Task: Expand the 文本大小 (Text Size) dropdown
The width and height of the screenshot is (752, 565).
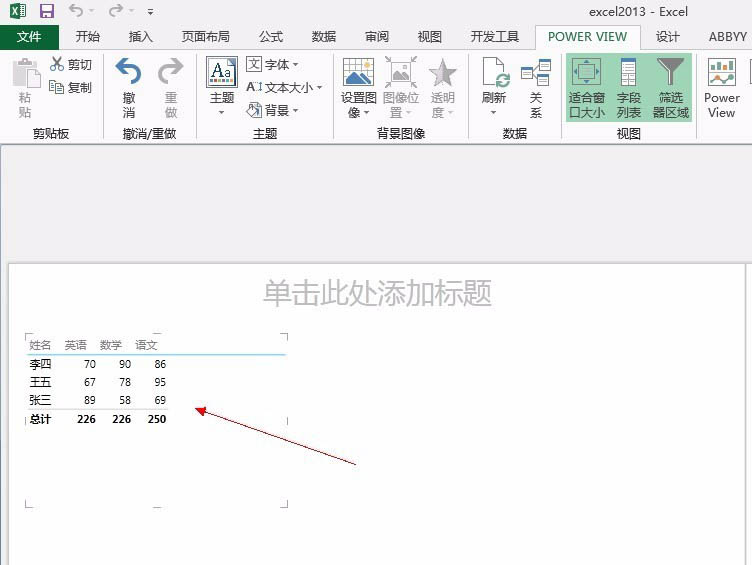Action: [x=284, y=88]
